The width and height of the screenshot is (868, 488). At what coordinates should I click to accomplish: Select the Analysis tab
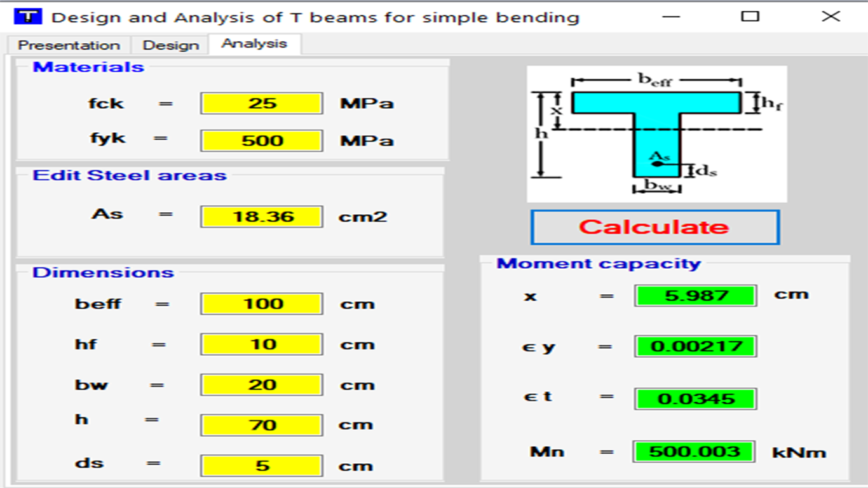(x=254, y=43)
